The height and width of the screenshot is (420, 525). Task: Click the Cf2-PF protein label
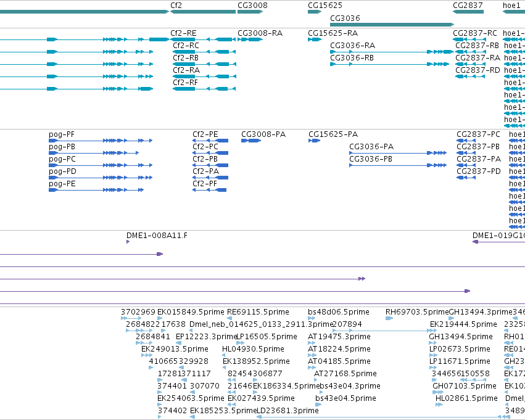[x=205, y=184]
